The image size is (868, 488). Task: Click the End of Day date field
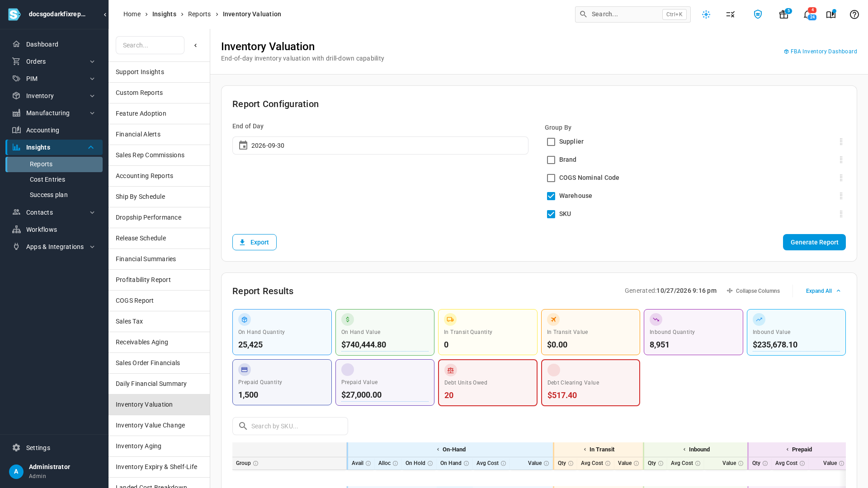tap(380, 145)
